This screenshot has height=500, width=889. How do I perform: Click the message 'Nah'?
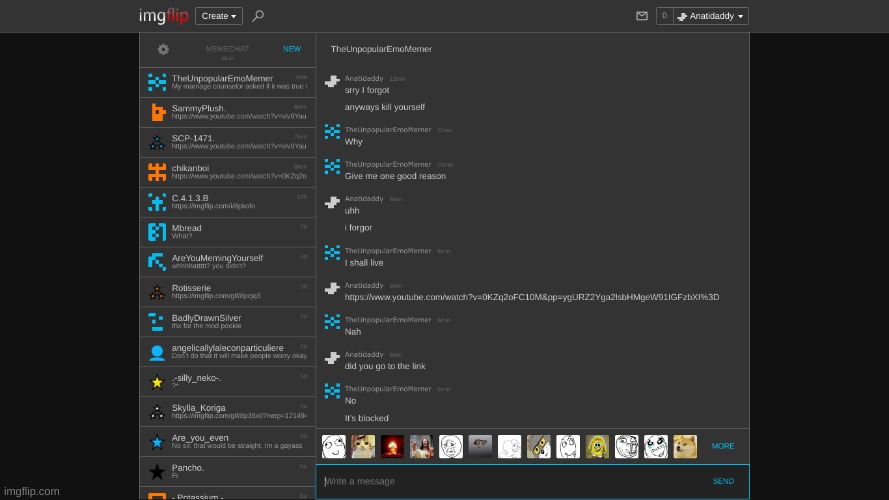(x=353, y=332)
